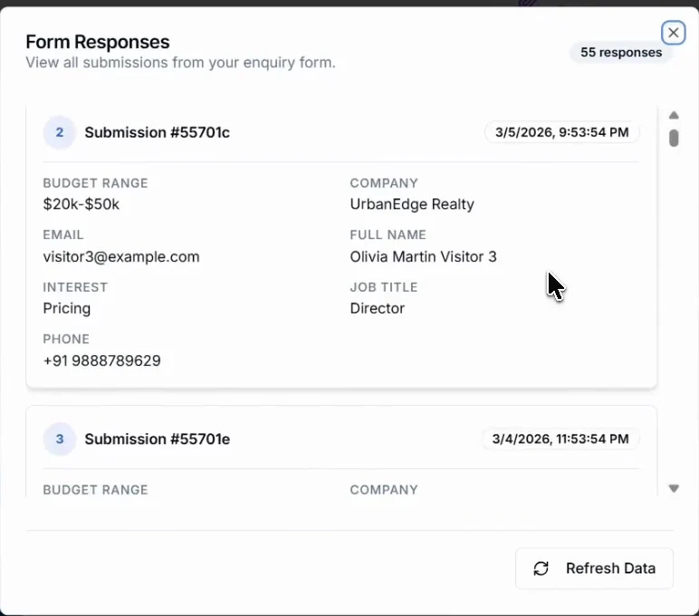Click COMPANY label in submission #55701c
The height and width of the screenshot is (616, 699).
[x=384, y=183]
